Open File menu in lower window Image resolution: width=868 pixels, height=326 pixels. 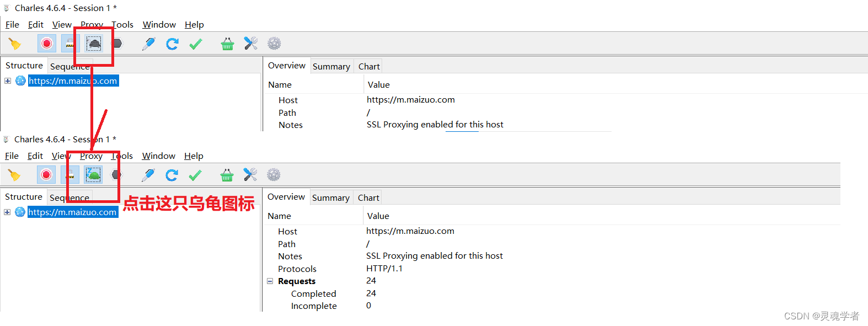tap(12, 156)
